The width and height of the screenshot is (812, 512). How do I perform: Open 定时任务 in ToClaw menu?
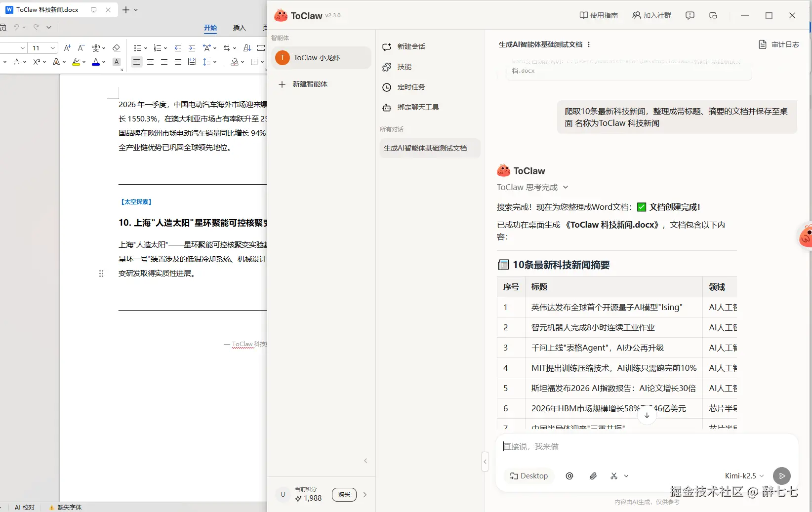[x=404, y=87]
